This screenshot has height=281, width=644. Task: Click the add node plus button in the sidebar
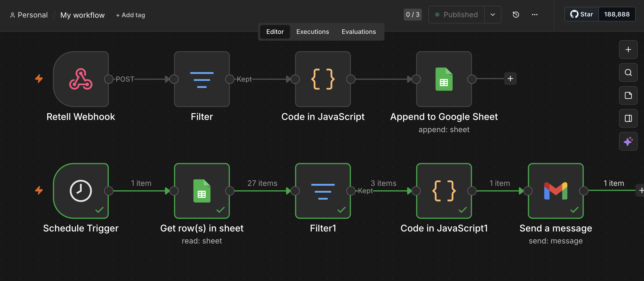coord(628,50)
